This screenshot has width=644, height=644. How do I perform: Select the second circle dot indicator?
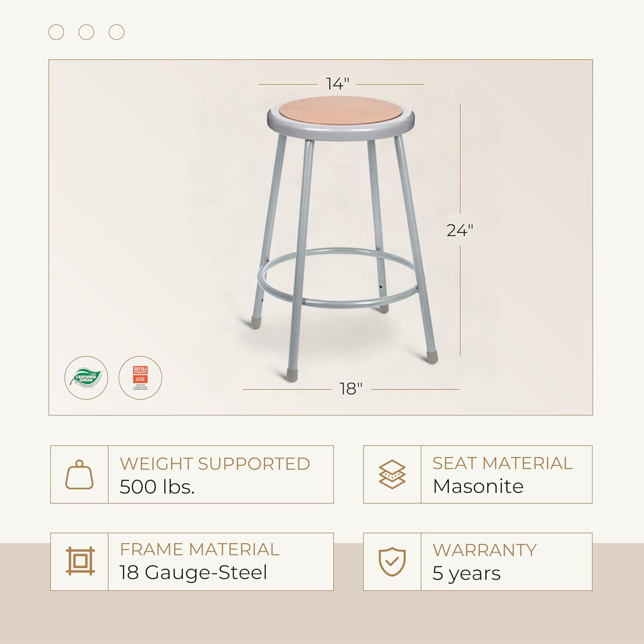coord(86,32)
